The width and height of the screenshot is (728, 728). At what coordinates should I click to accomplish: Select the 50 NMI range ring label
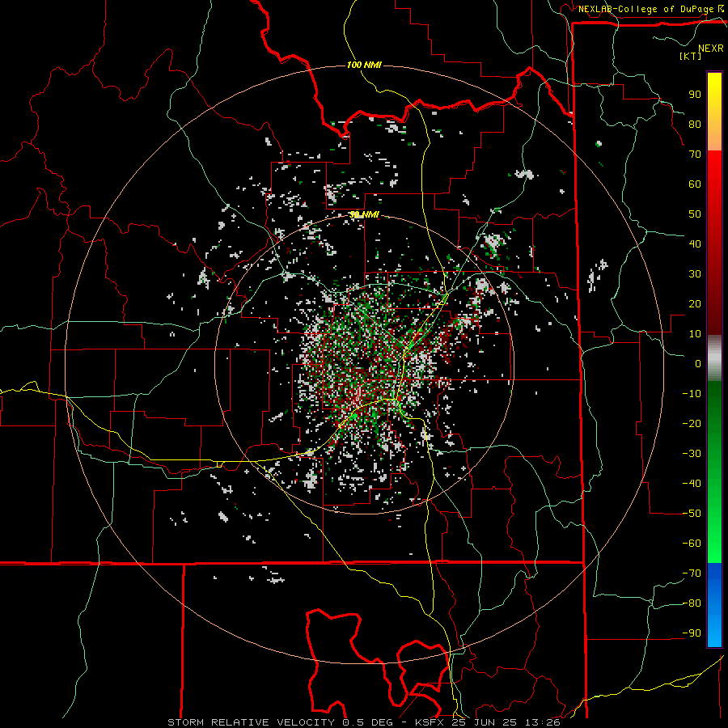pos(364,214)
